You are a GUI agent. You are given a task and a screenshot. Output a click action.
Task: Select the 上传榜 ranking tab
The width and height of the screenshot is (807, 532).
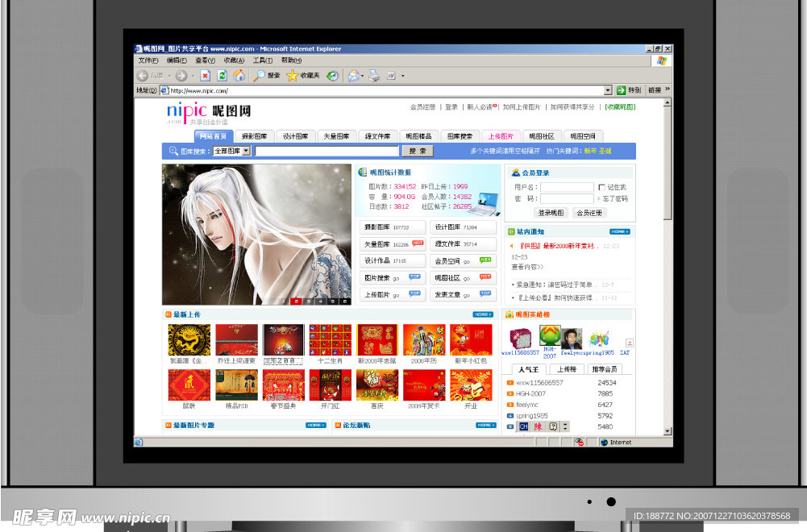567,369
